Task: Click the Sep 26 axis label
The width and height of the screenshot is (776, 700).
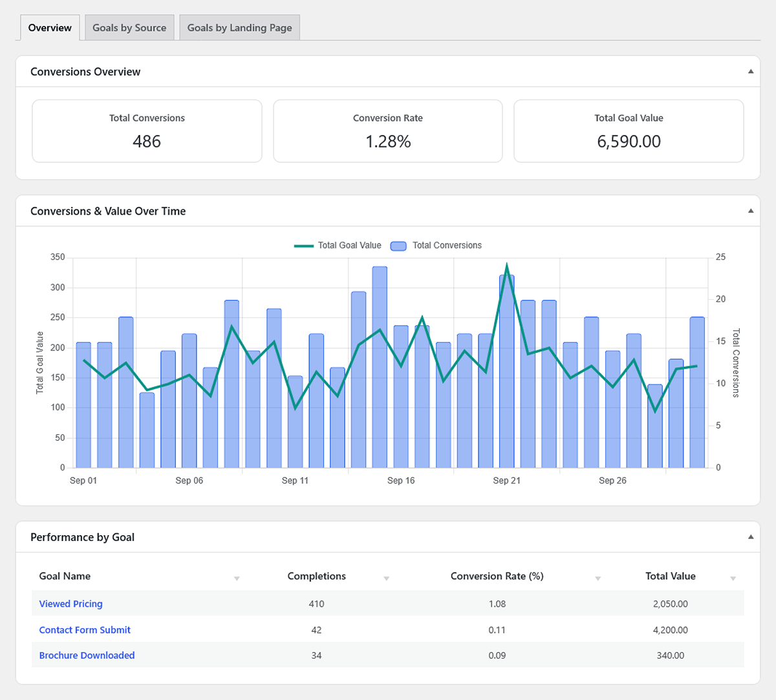Action: (612, 481)
